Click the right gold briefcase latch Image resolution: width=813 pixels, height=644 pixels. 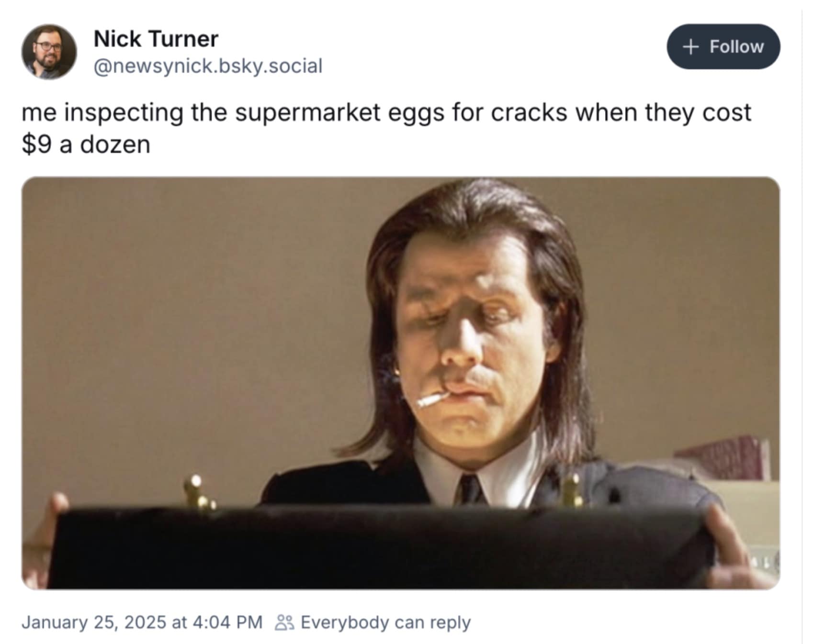click(571, 490)
